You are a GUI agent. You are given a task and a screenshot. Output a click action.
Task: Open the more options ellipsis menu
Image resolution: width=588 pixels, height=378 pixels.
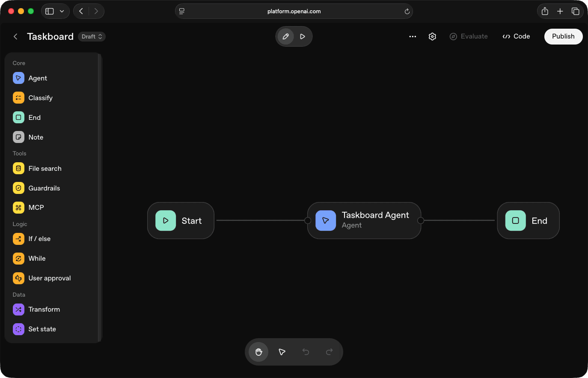point(412,36)
